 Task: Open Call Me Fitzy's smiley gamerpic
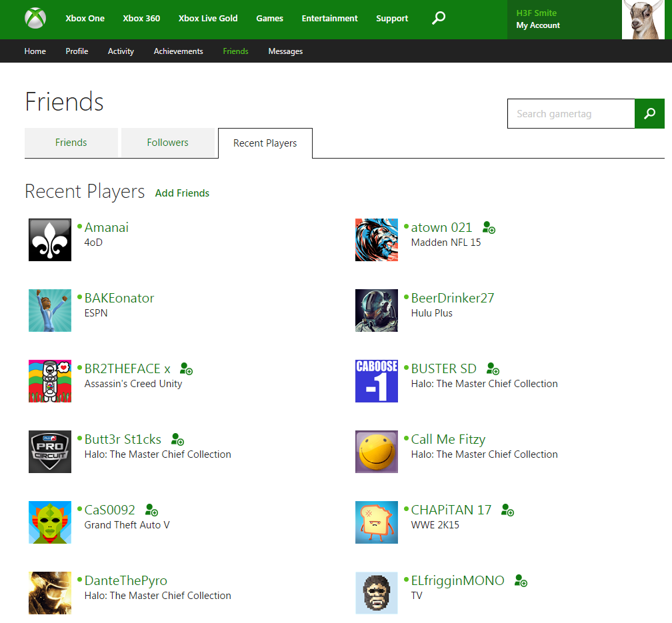[377, 452]
